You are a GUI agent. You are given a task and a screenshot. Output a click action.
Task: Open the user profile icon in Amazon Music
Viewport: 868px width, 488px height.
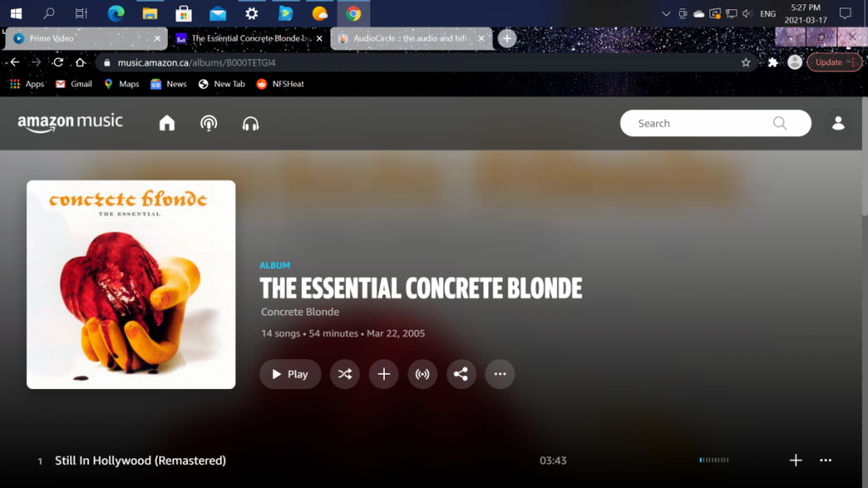point(838,123)
